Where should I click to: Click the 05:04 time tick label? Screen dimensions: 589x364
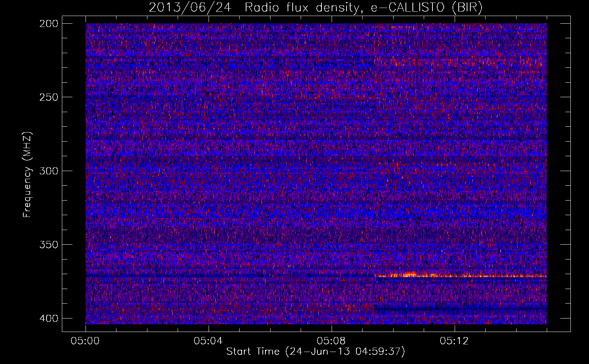[x=208, y=341]
